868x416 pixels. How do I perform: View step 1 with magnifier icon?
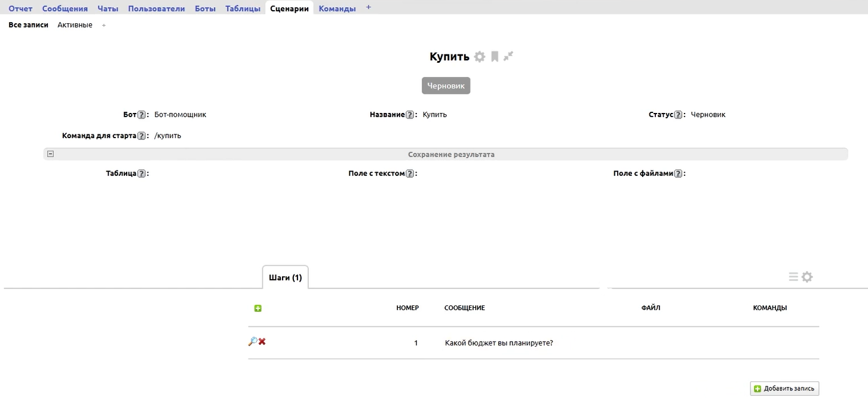(x=253, y=342)
